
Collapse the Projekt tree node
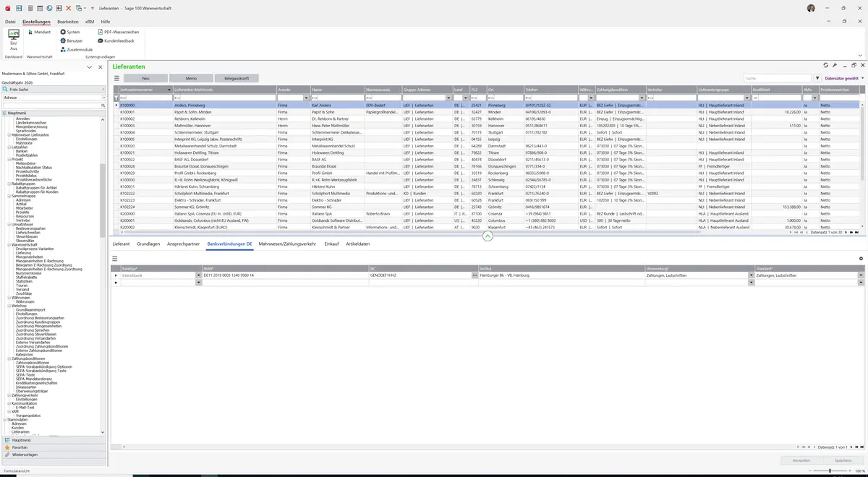coord(9,159)
